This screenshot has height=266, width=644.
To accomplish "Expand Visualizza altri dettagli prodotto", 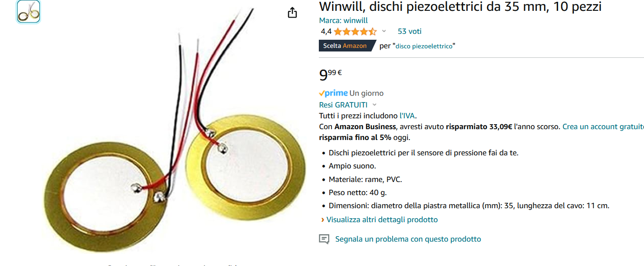I will click(382, 219).
